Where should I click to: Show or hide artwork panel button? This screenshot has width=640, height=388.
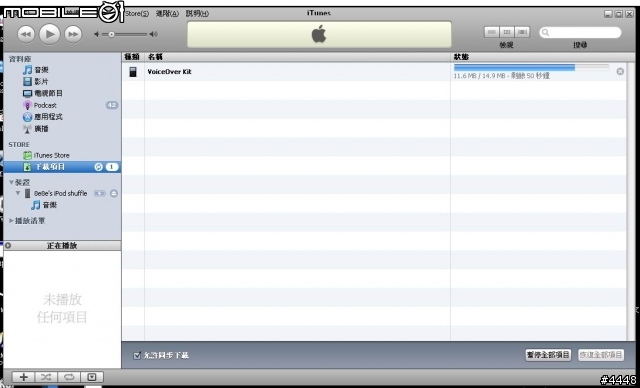pos(92,377)
